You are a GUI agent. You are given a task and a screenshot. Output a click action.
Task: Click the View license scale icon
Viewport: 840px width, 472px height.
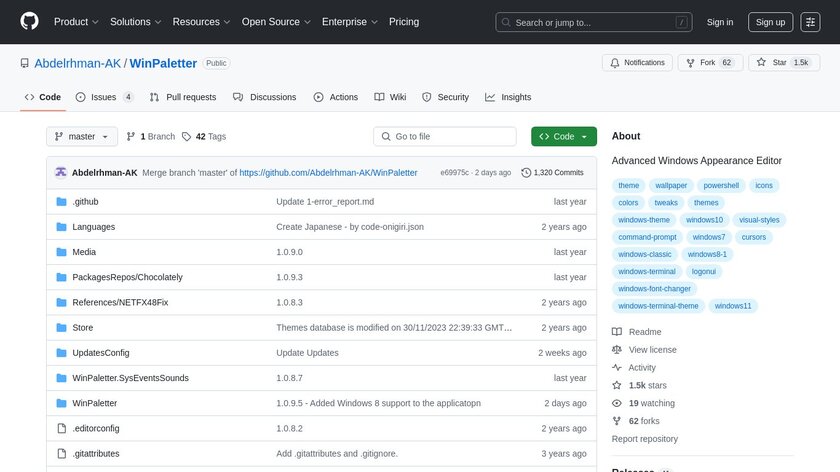click(617, 350)
